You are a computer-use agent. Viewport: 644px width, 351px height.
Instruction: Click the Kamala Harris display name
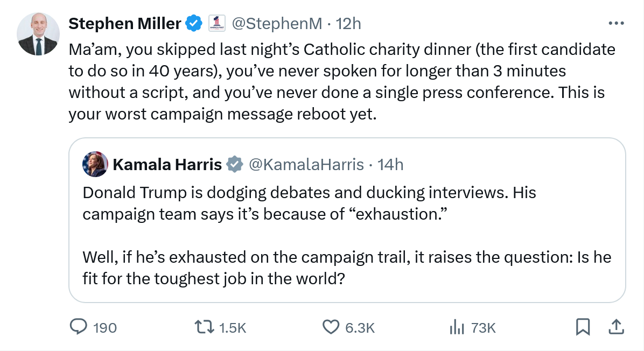point(167,164)
